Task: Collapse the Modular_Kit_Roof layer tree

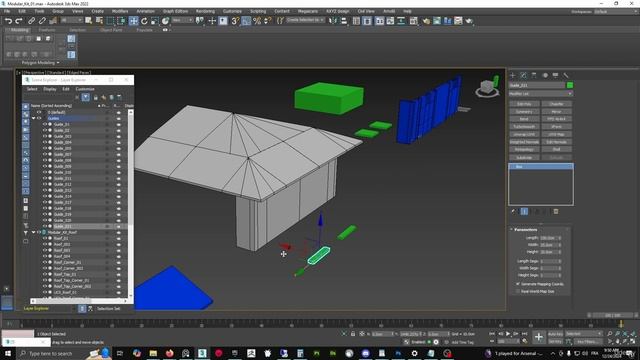Action: point(34,232)
